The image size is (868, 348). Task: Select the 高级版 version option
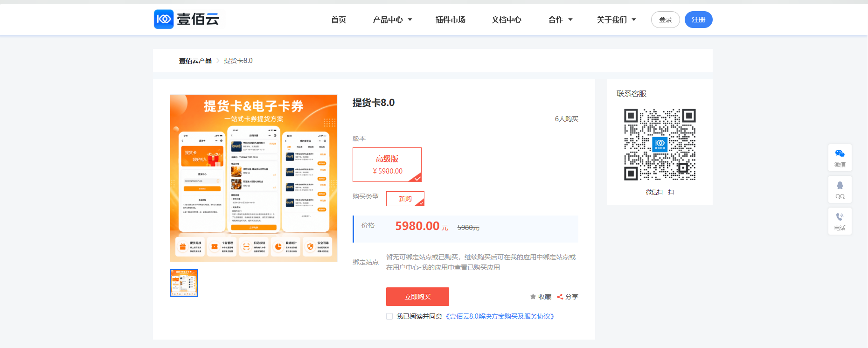[x=387, y=165]
